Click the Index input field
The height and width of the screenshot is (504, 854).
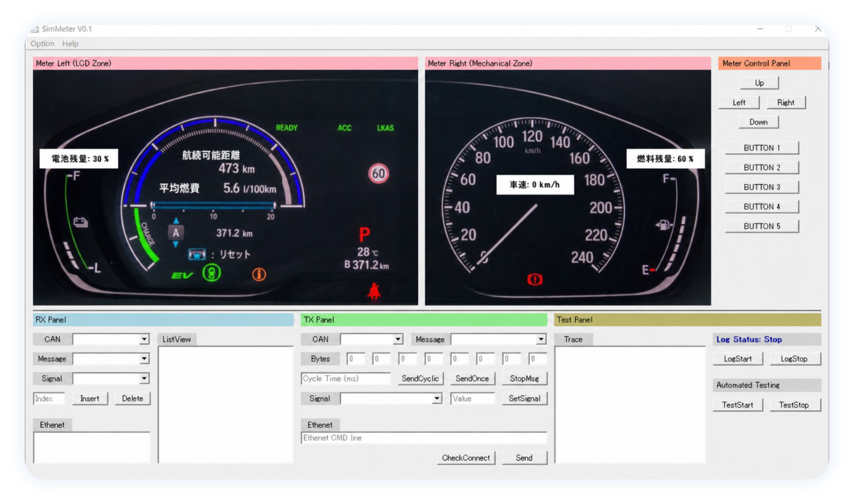click(49, 399)
